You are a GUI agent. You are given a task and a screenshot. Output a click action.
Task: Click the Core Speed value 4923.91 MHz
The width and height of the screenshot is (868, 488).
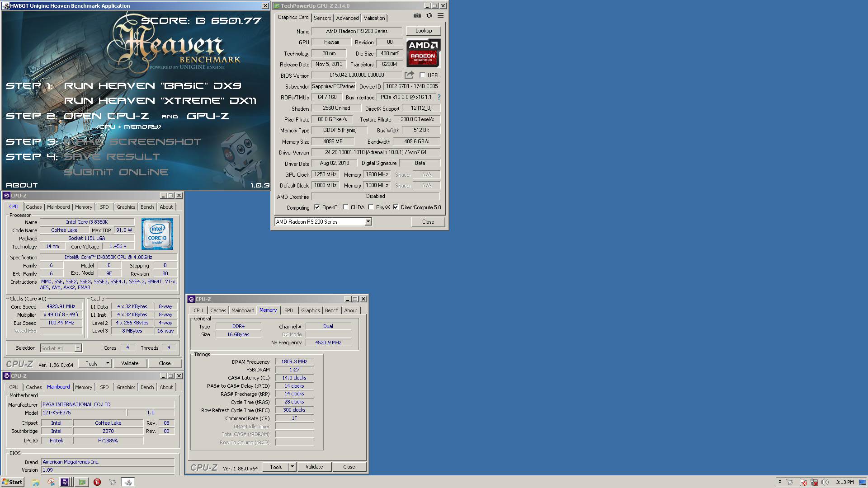point(61,306)
